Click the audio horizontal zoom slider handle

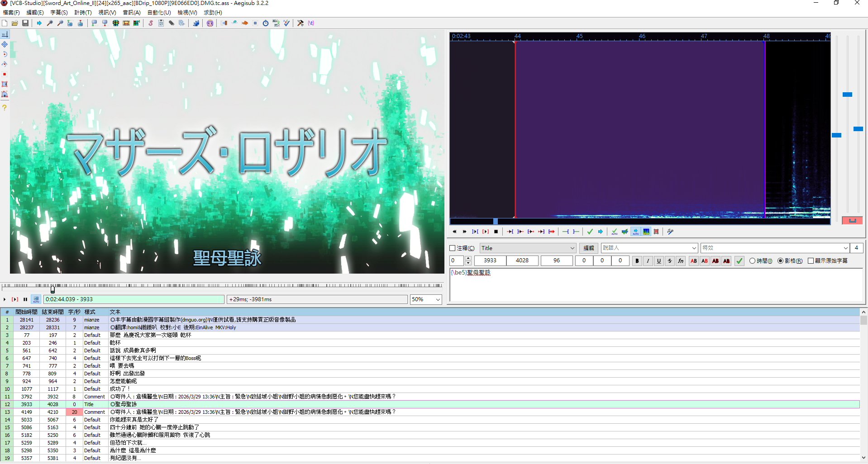coord(837,135)
